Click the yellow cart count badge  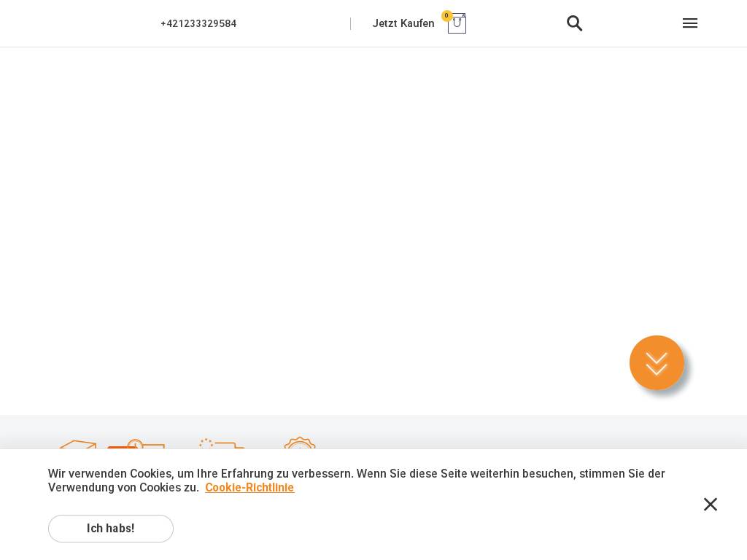click(x=447, y=15)
